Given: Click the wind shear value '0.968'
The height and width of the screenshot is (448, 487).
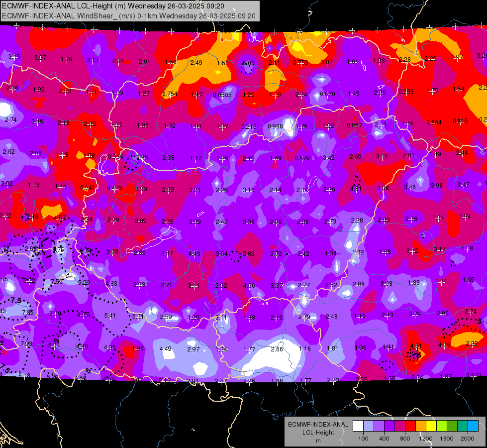Looking at the screenshot, I should tap(275, 126).
